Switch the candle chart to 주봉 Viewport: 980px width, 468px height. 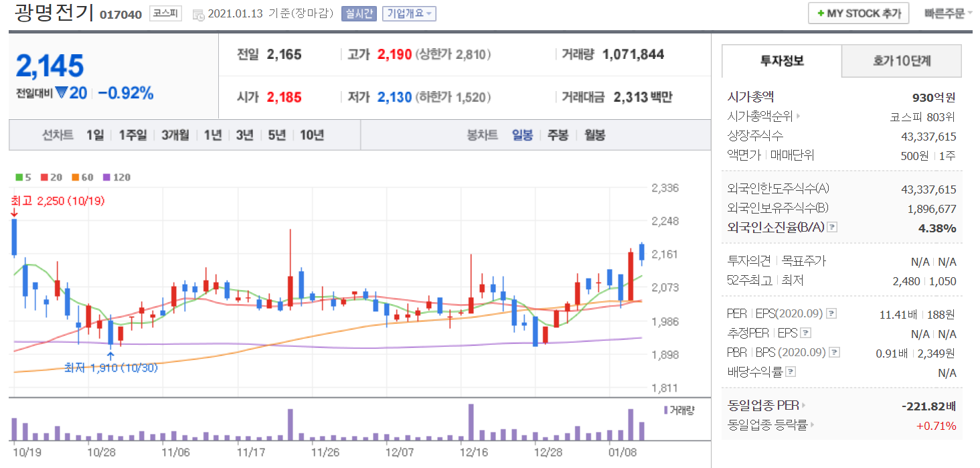pos(558,135)
